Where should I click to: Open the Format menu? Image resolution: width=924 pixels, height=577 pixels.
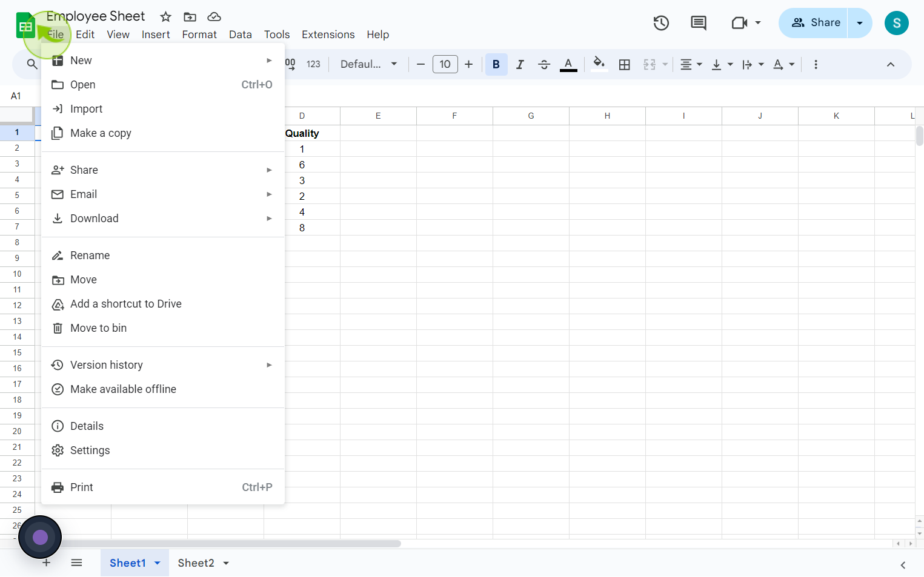(199, 35)
